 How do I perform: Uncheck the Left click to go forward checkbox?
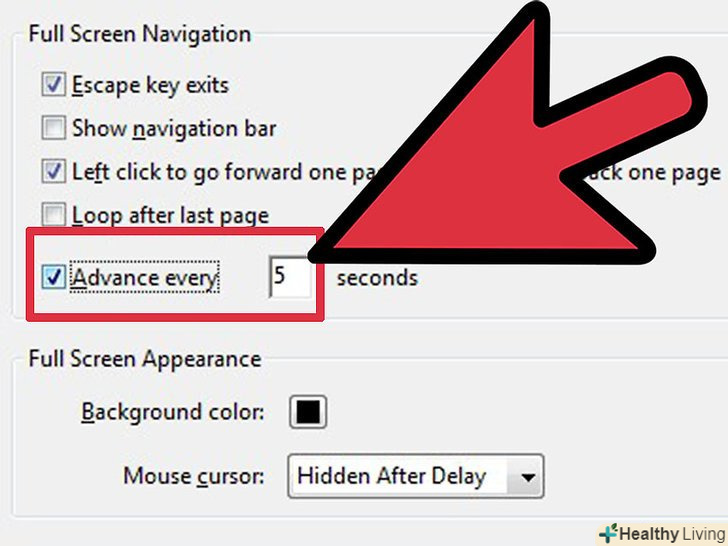(53, 171)
